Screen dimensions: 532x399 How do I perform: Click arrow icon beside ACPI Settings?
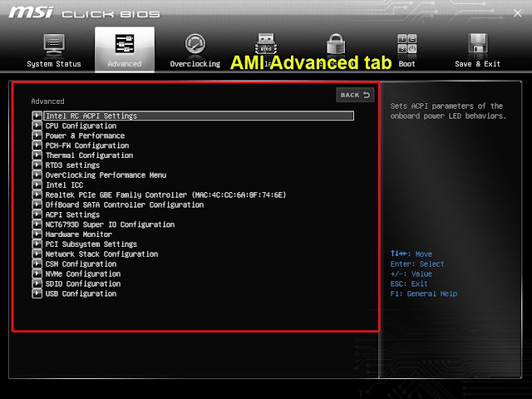pos(37,214)
